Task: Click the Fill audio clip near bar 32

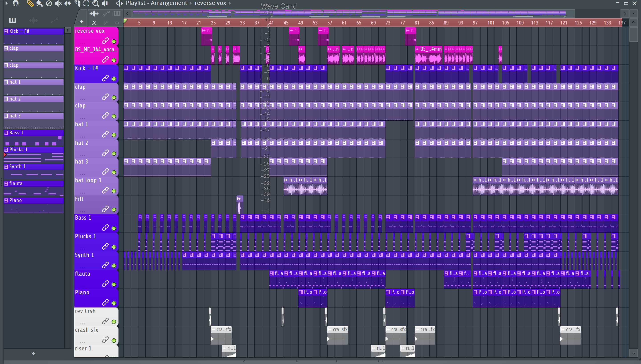Action: (240, 204)
